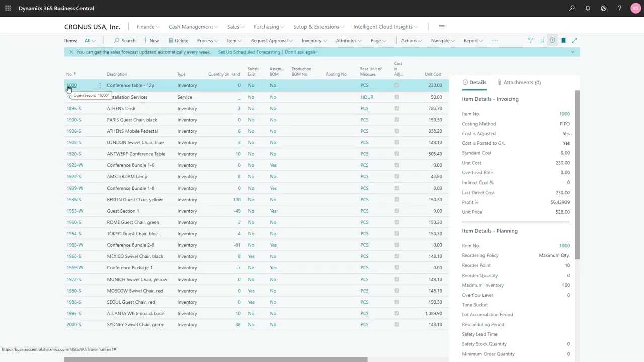Toggle Cost is Adjusted checkbox for 1906-S

397,131
